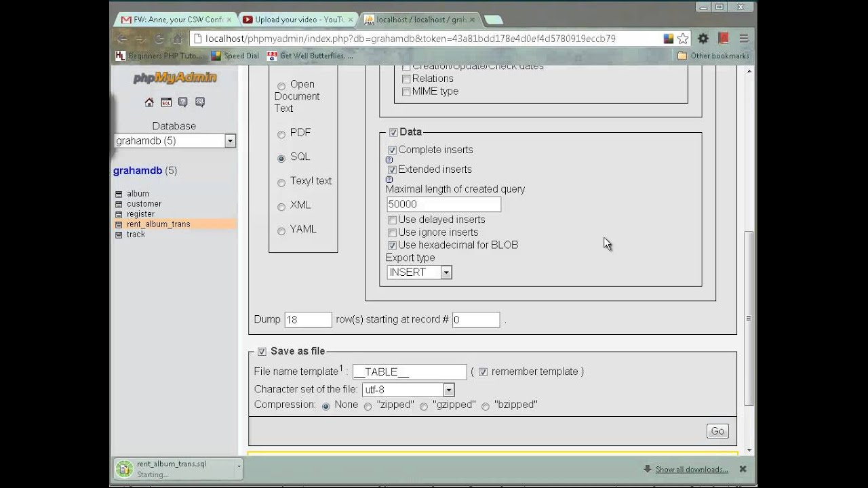Viewport: 868px width, 488px height.
Task: Open a new browser tab
Action: pos(493,20)
